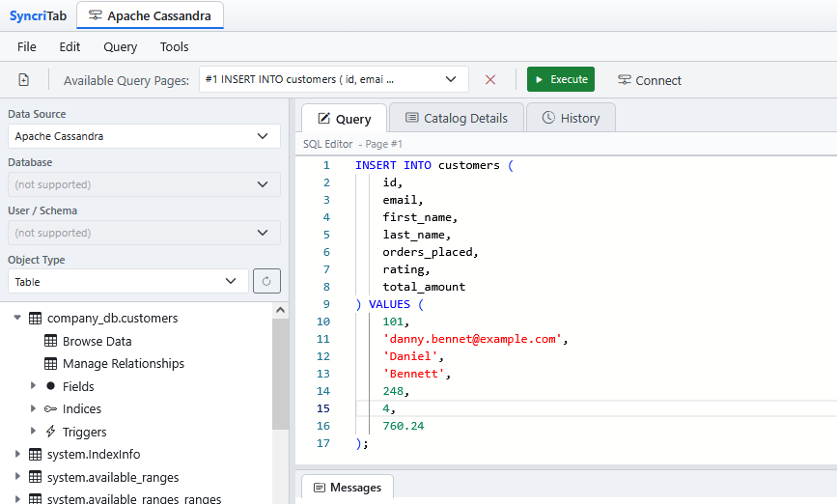Open the Object Type Table dropdown
This screenshot has height=504, width=837.
(128, 281)
